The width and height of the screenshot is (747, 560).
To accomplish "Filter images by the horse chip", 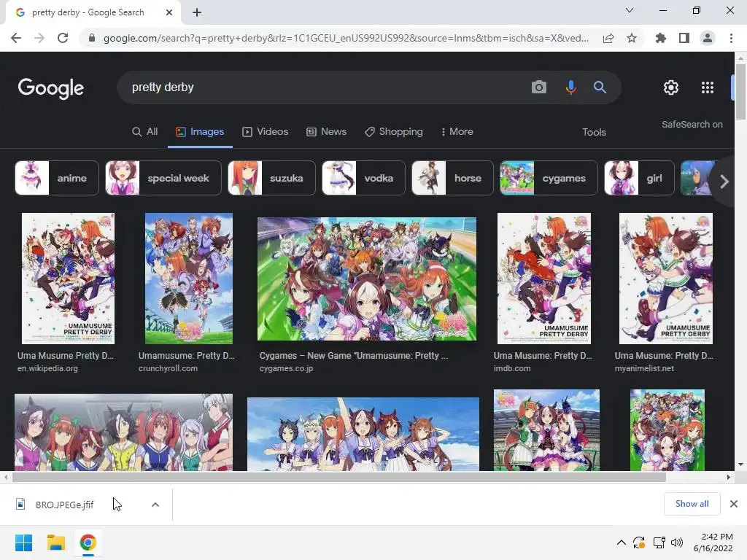I will (452, 178).
